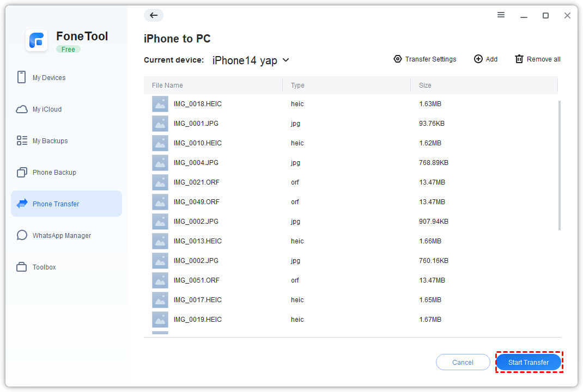This screenshot has width=583, height=392.
Task: Click the Add plus icon
Action: point(478,59)
